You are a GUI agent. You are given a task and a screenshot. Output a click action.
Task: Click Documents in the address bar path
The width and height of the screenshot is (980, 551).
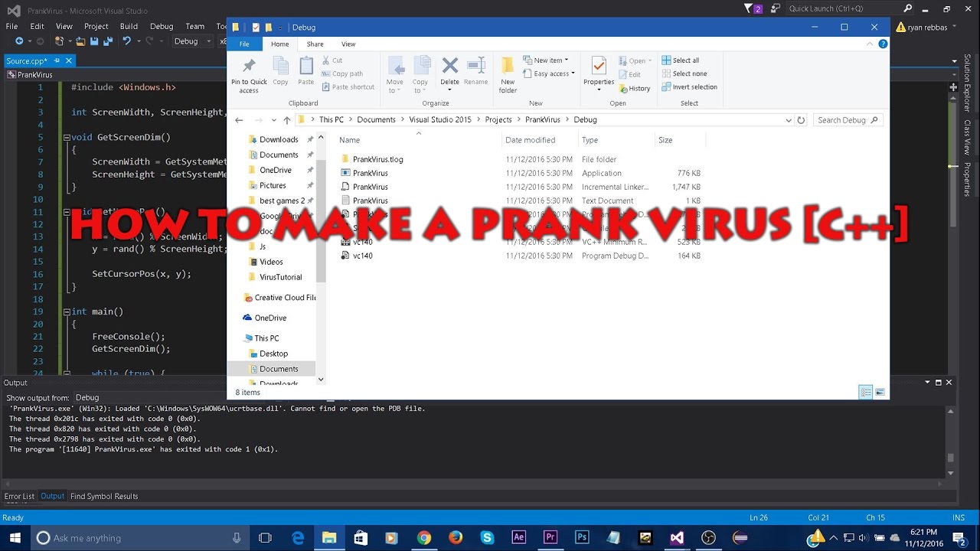(x=376, y=120)
